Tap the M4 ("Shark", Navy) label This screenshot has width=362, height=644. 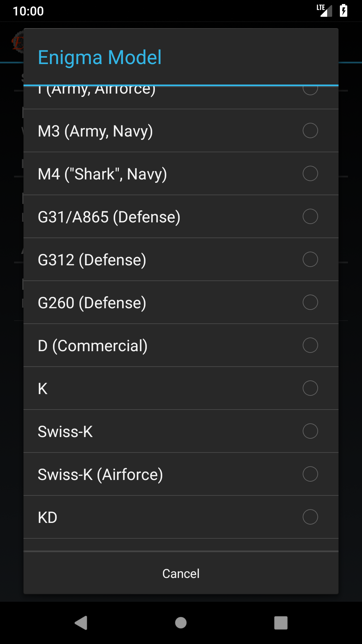103,174
